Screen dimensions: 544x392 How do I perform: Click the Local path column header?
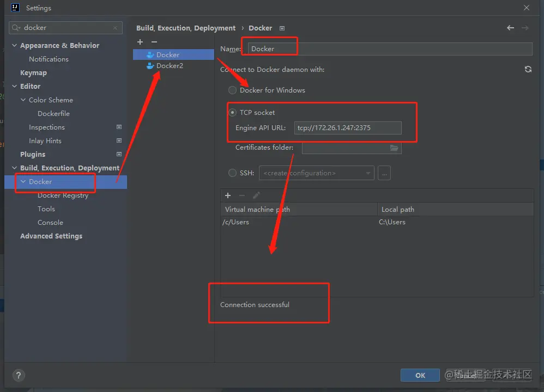456,210
